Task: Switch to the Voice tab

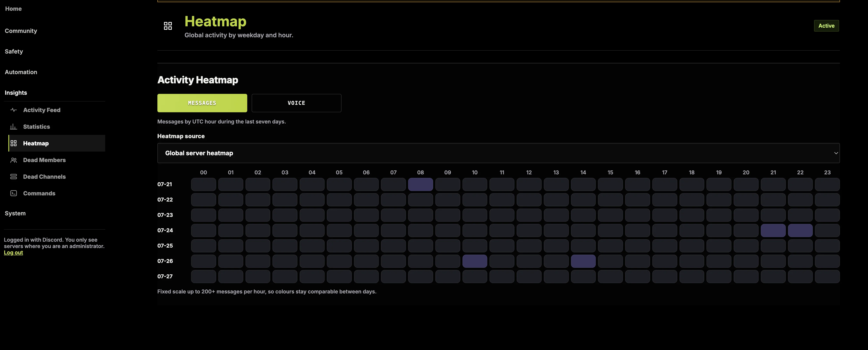Action: (296, 103)
